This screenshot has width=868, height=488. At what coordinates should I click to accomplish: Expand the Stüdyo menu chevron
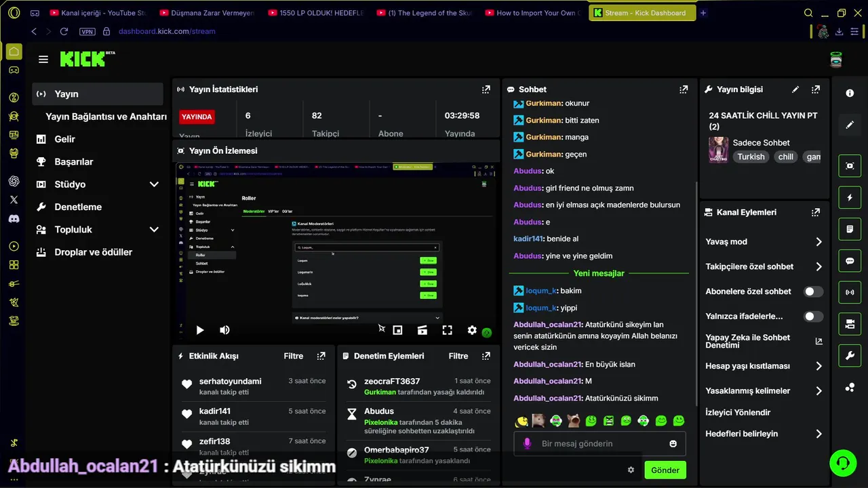(154, 184)
